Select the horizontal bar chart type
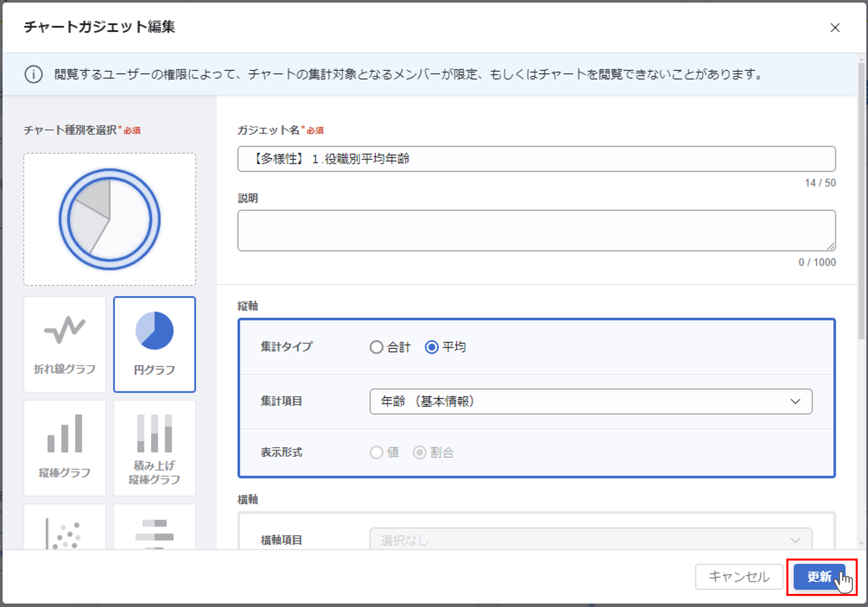 coord(154,529)
